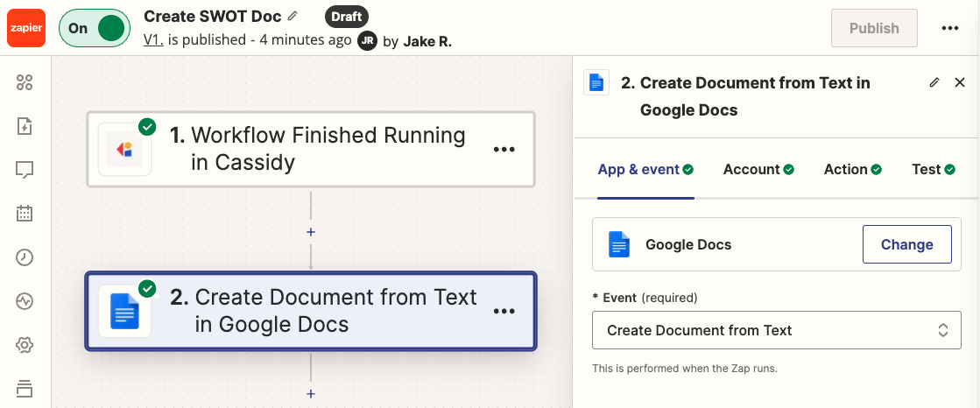Open the top-right more options menu
Image resolution: width=980 pixels, height=408 pixels.
950,28
